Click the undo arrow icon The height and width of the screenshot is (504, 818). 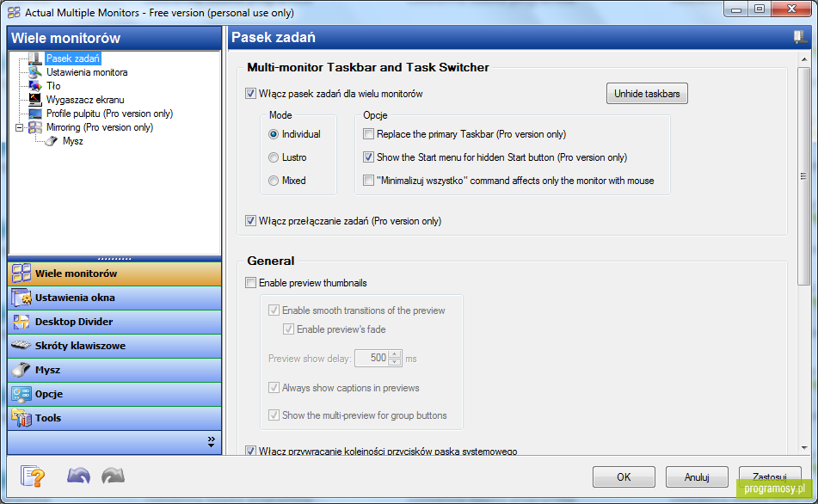click(x=79, y=476)
